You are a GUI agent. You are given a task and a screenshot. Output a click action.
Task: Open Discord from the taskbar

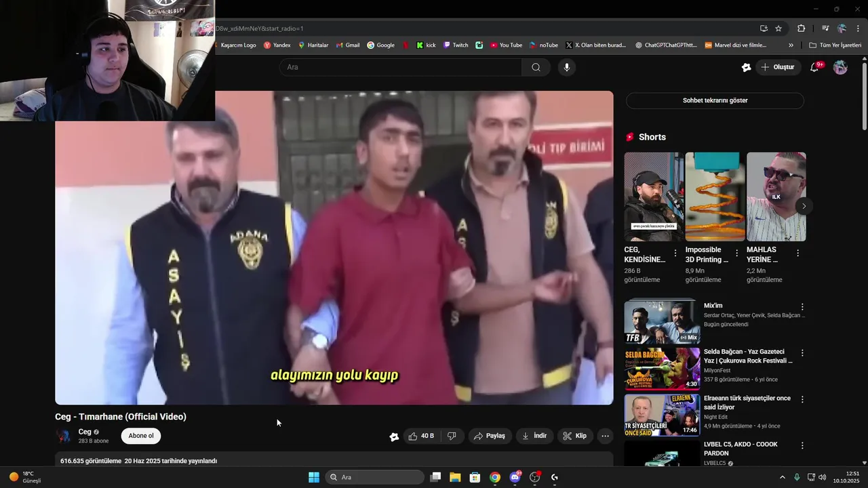tap(515, 477)
